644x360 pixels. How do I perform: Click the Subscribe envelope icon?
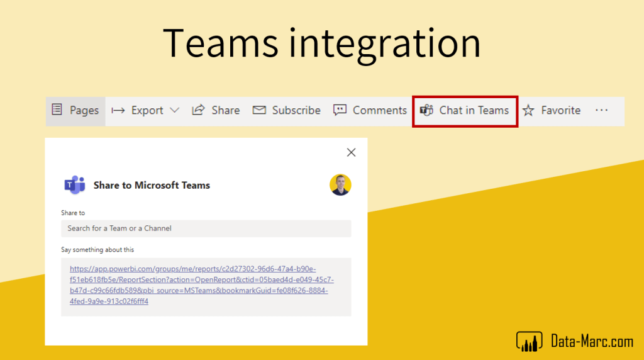tap(259, 110)
